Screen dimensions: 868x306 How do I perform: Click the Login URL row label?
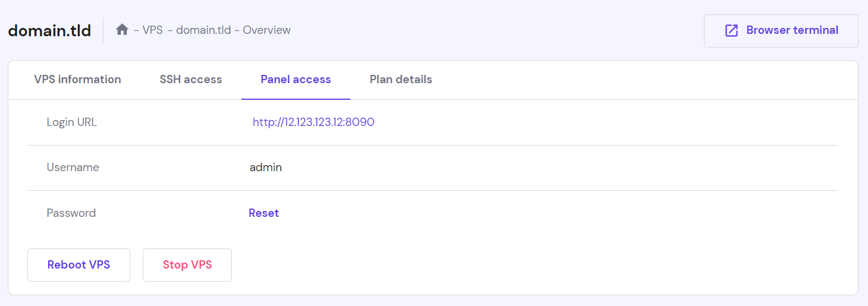[71, 122]
